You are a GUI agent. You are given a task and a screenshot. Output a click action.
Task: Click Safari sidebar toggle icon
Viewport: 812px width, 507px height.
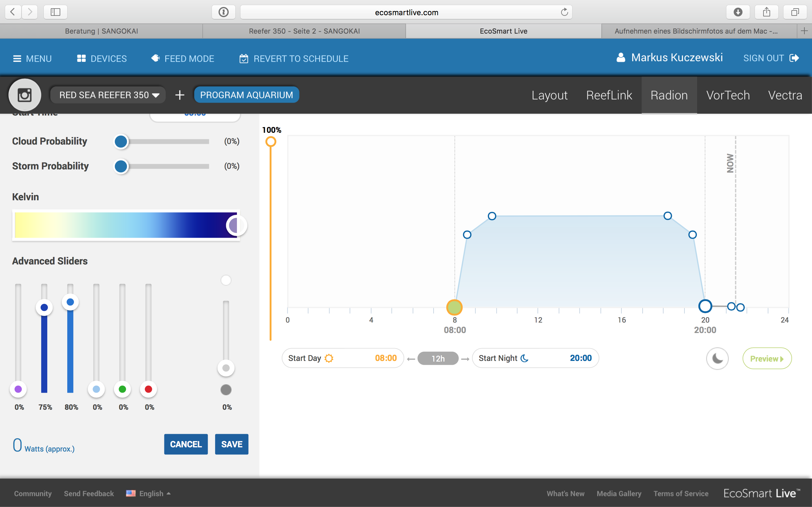(x=56, y=12)
